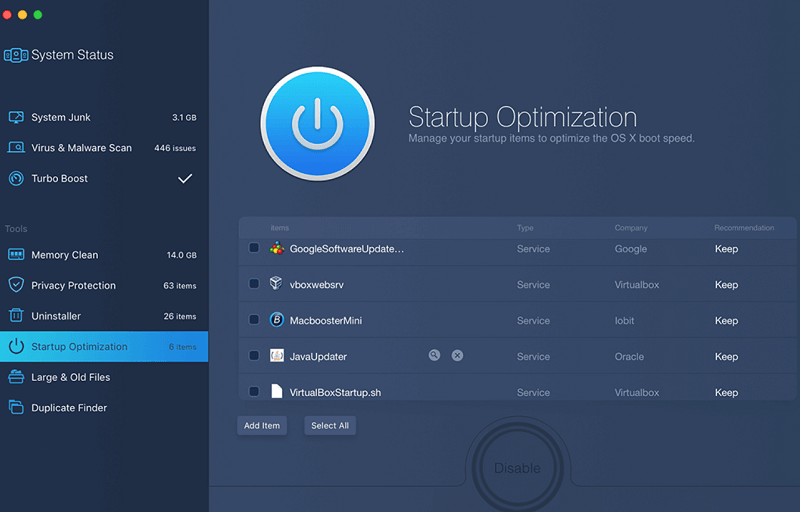
Task: Check the JavaUpdater checkbox
Action: pyautogui.click(x=254, y=355)
